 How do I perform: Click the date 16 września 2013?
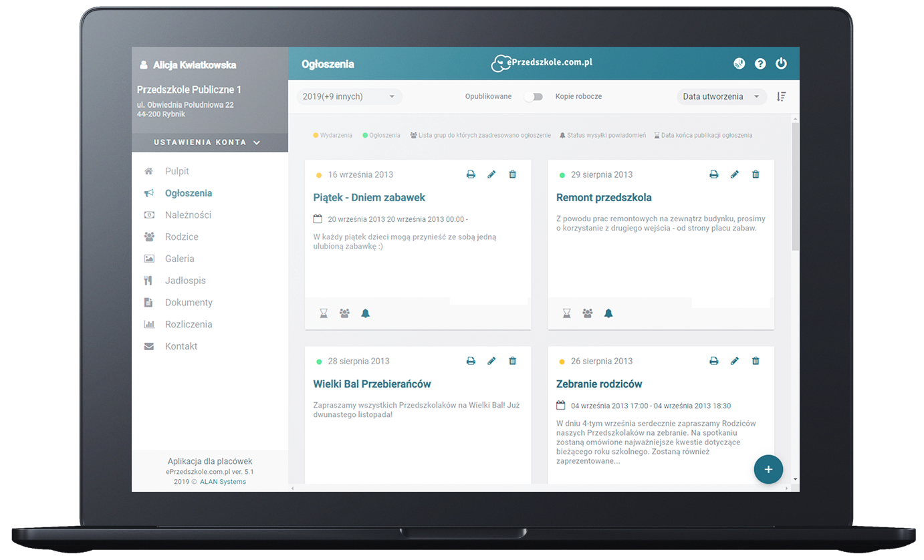point(360,174)
